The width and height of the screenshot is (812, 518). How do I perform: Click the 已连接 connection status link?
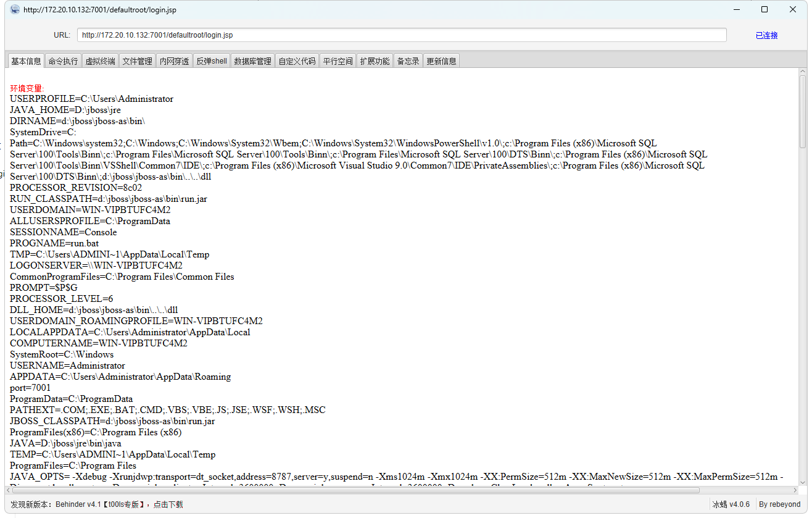(x=766, y=35)
